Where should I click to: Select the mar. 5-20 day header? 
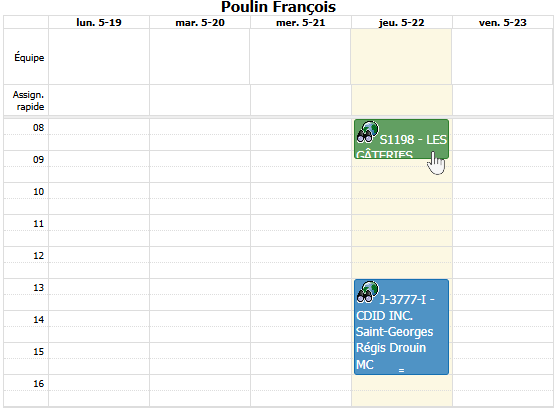tap(200, 22)
